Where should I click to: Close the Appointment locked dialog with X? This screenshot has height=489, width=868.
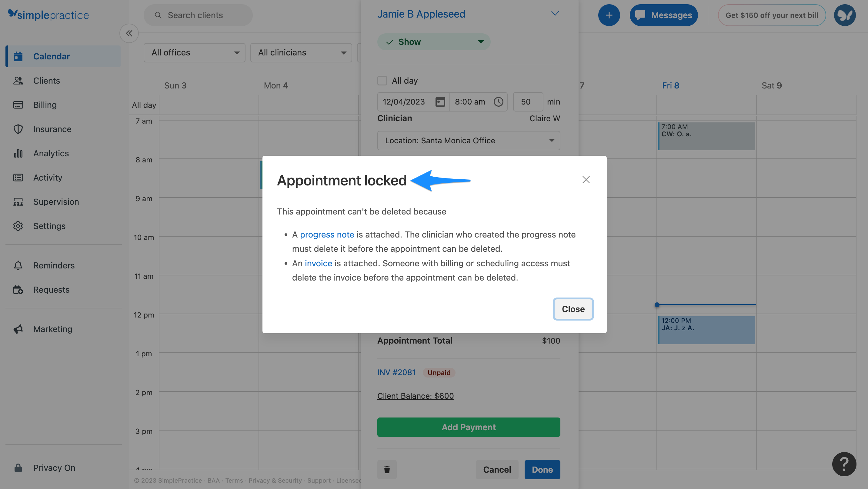(586, 179)
